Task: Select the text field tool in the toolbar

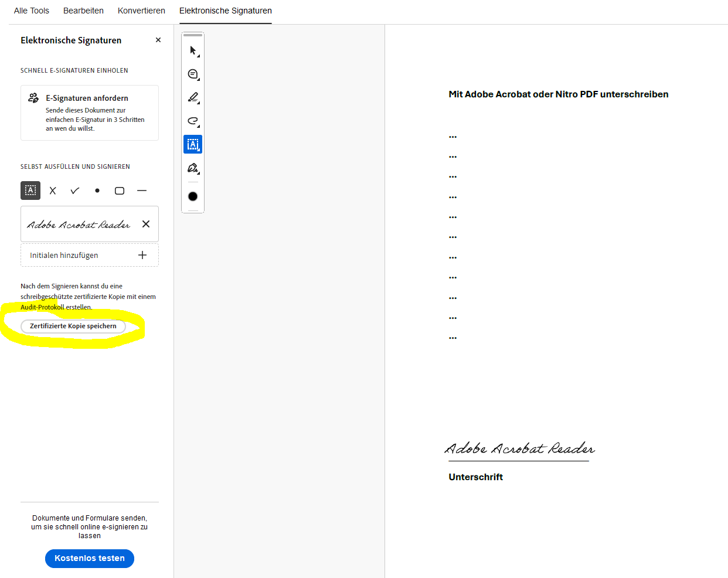Action: (x=193, y=144)
